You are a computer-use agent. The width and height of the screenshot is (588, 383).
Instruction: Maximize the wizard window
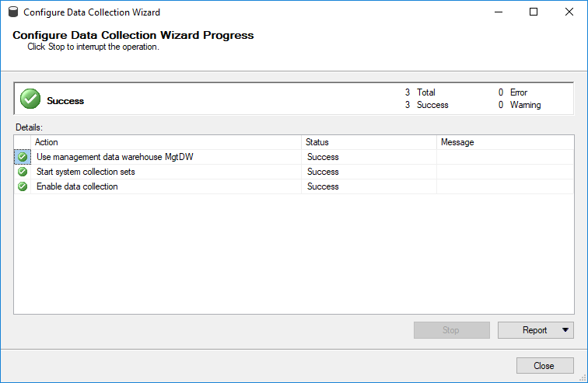[534, 12]
